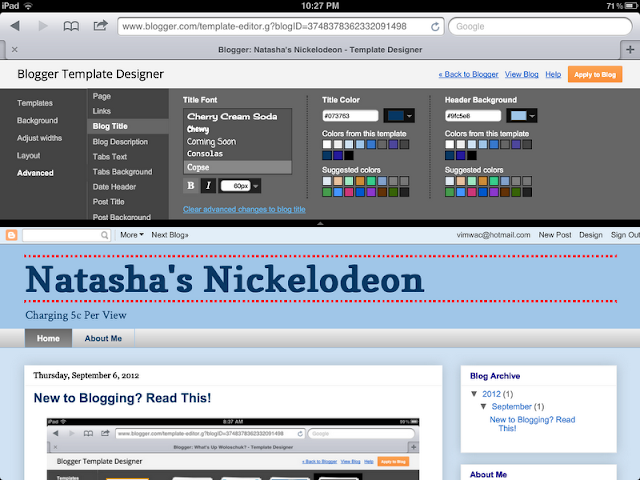Pick the Copse font
Screen dimensions: 640x480
tap(238, 167)
